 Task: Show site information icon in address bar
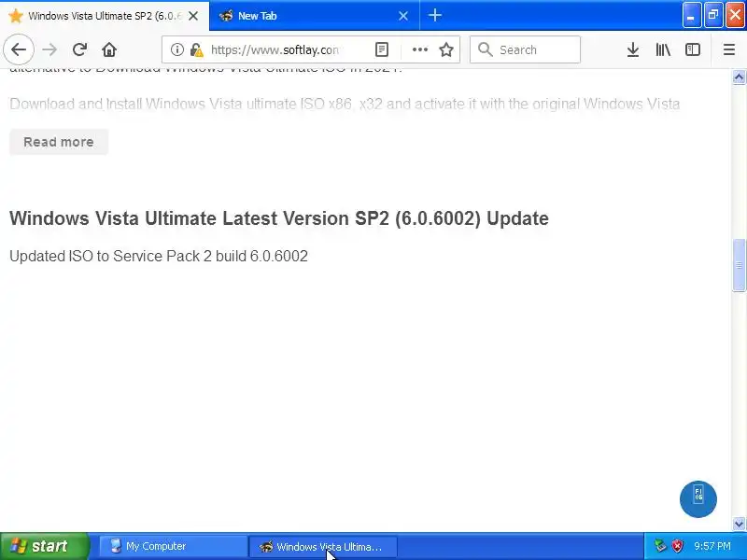pyautogui.click(x=176, y=49)
